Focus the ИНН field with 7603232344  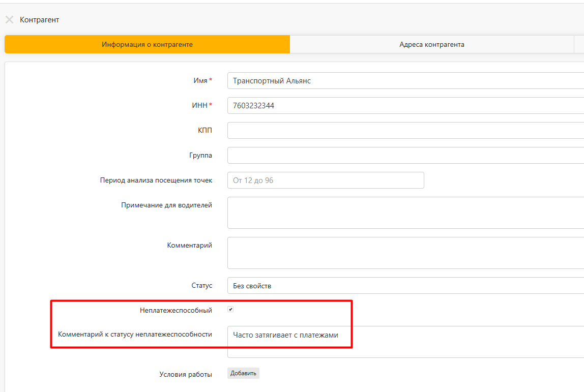click(x=404, y=106)
